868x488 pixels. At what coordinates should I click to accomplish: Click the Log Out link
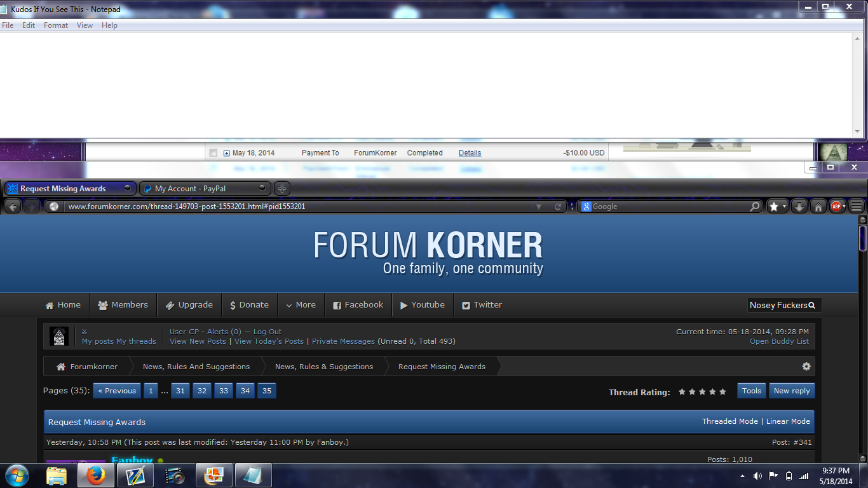click(x=268, y=332)
